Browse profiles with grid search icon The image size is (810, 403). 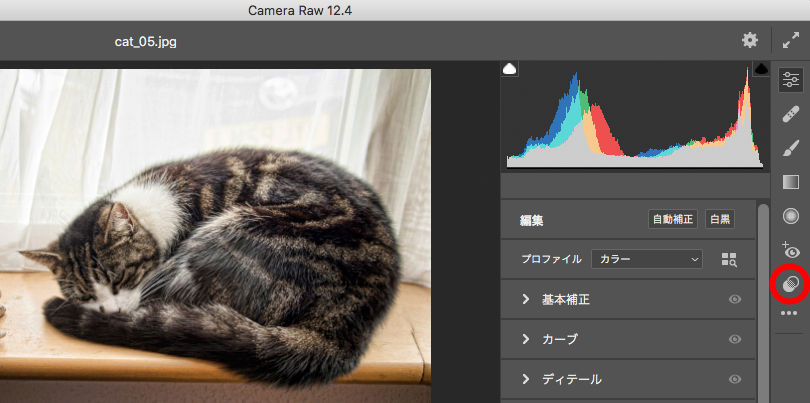click(x=729, y=259)
